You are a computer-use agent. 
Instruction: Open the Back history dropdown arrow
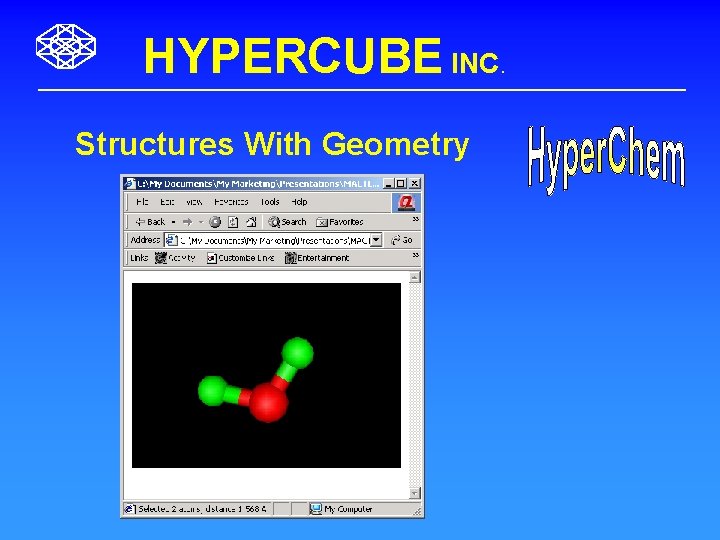[x=174, y=222]
